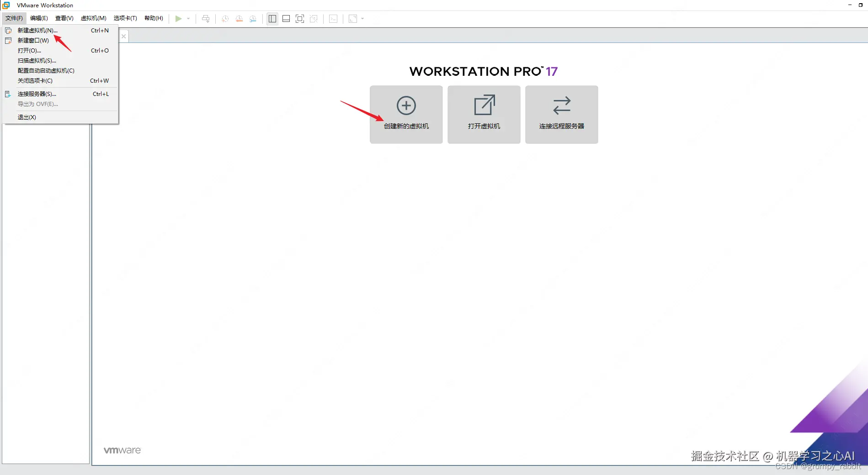Close the home tab with its X
Viewport: 868px width, 475px height.
[x=123, y=37]
